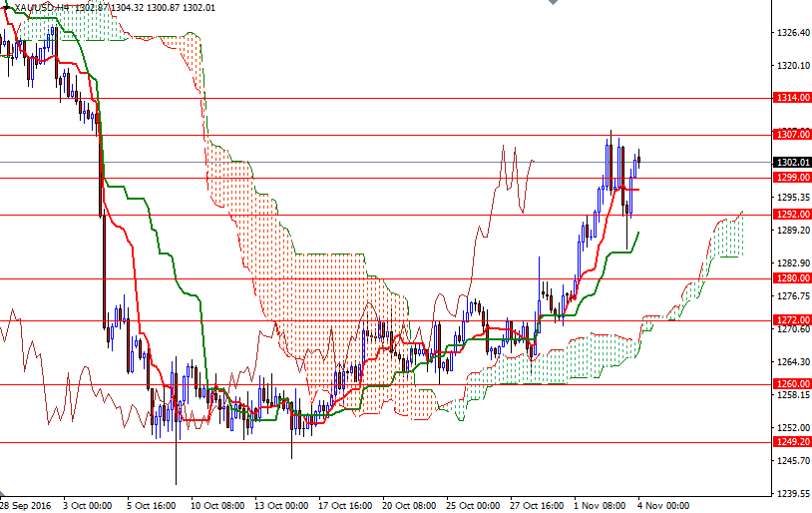This screenshot has width=812, height=513.
Task: Select the 1280.00 support level label
Action: (x=791, y=278)
